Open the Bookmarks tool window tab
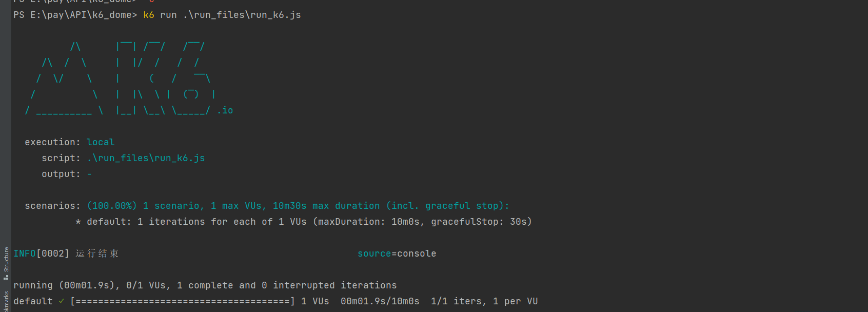868x312 pixels. (x=6, y=301)
